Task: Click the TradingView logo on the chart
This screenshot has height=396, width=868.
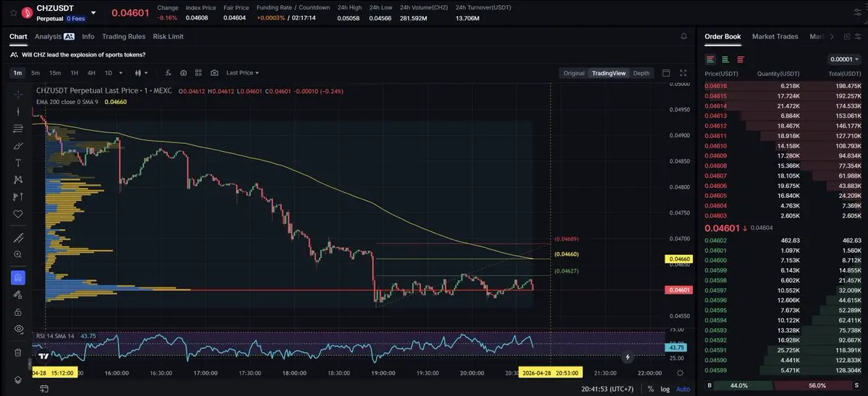Action: pyautogui.click(x=43, y=356)
